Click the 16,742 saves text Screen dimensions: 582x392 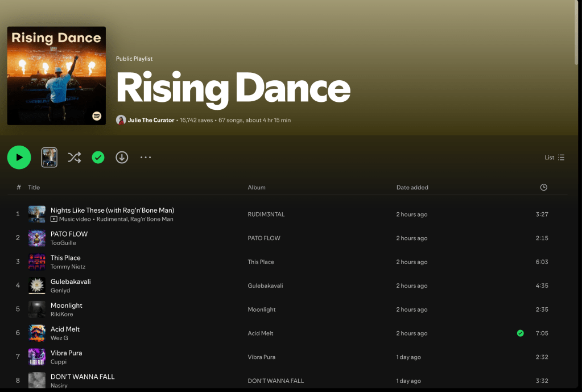pos(196,120)
